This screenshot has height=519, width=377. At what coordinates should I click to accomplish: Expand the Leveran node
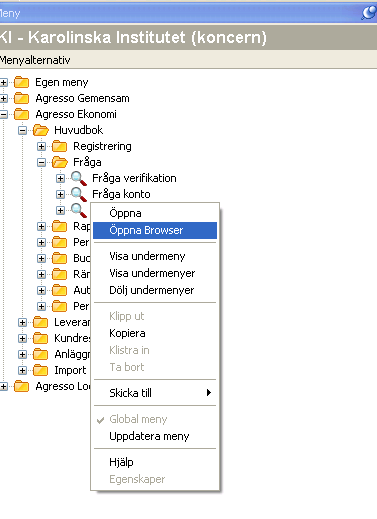pyautogui.click(x=22, y=322)
